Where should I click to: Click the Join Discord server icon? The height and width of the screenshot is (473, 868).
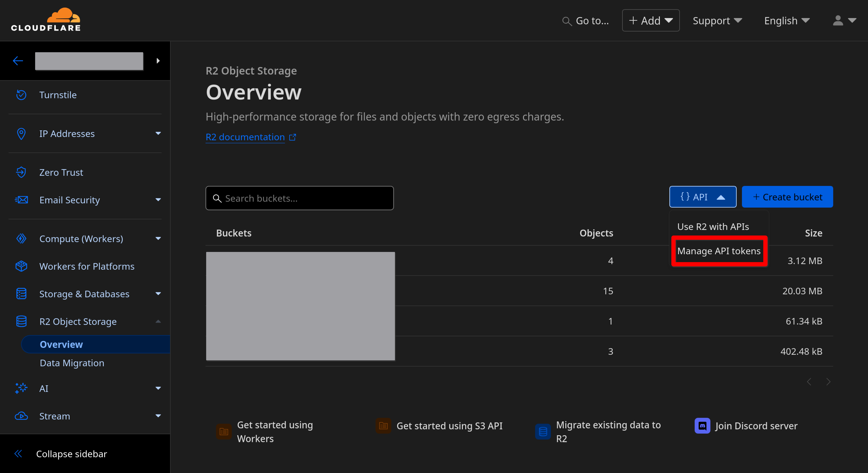(702, 426)
